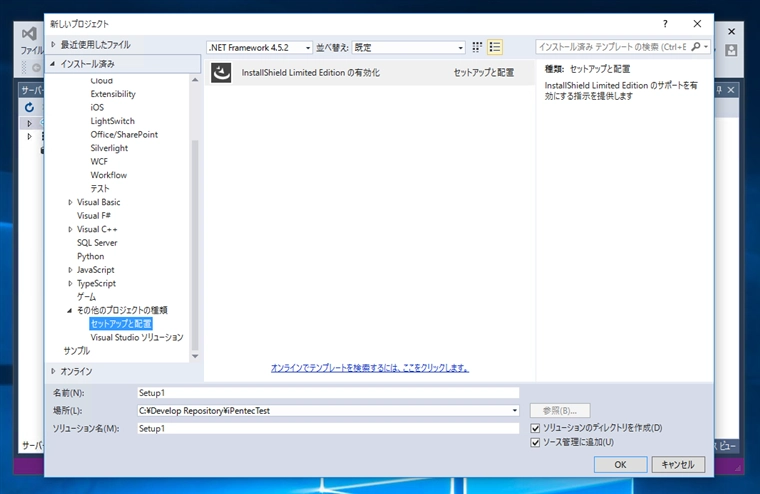Close the Visual Studio side panel
760x494 pixels.
pyautogui.click(x=731, y=90)
